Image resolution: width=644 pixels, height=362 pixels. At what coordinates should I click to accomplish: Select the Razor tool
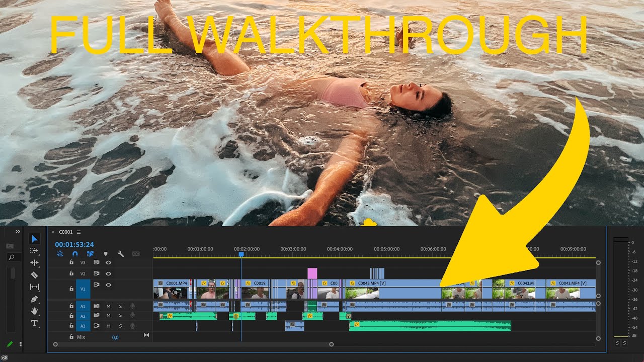(34, 275)
